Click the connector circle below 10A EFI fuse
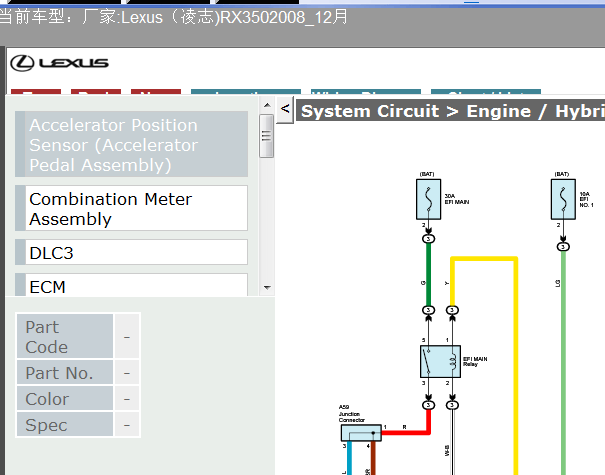The image size is (605, 475). (x=563, y=247)
